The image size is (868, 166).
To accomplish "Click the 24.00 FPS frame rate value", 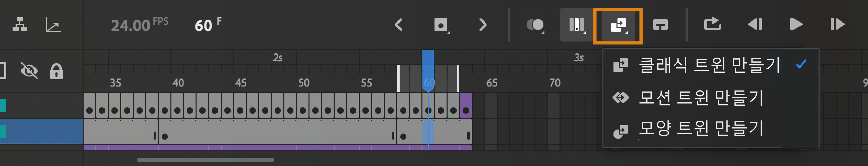I will point(131,26).
